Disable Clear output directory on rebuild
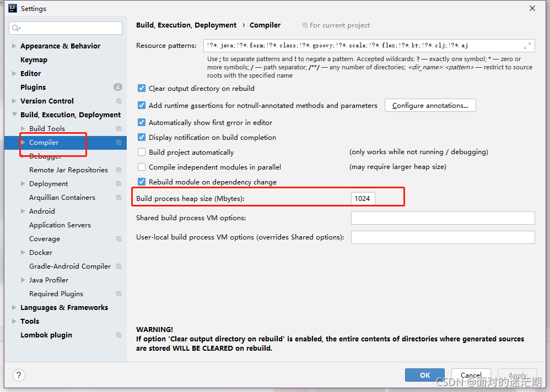Image resolution: width=550 pixels, height=392 pixels. [141, 88]
